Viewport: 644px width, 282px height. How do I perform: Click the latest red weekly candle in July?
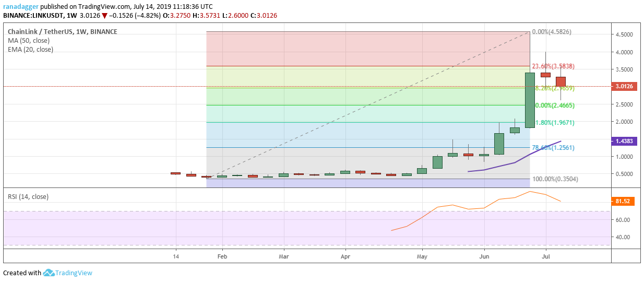(x=560, y=81)
